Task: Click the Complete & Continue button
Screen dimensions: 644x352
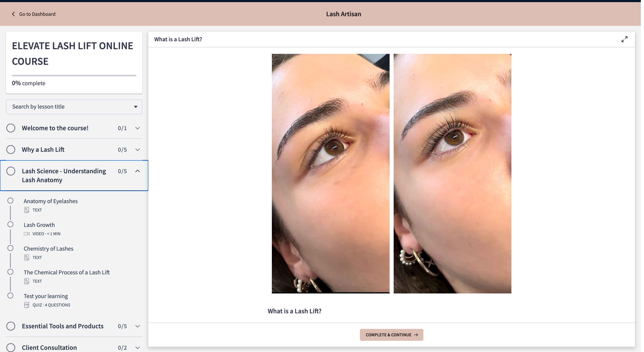Action: [x=391, y=335]
